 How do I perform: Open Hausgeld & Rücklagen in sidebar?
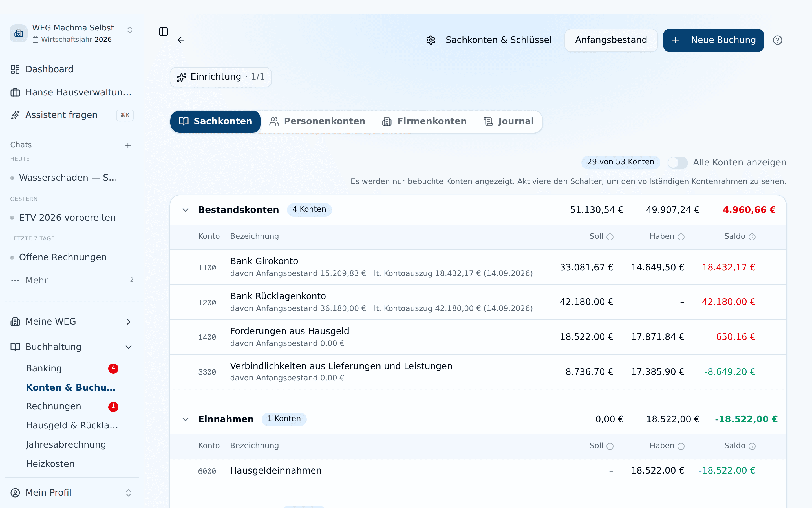coord(72,425)
